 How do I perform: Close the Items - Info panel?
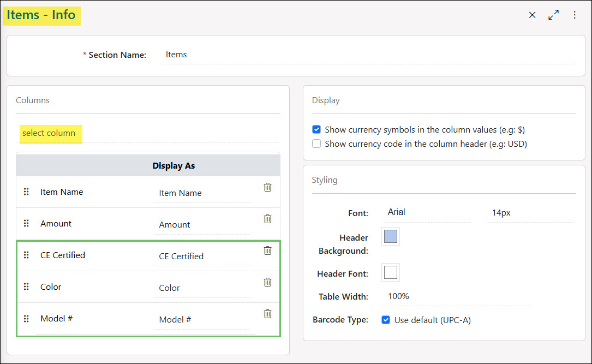[x=533, y=15]
